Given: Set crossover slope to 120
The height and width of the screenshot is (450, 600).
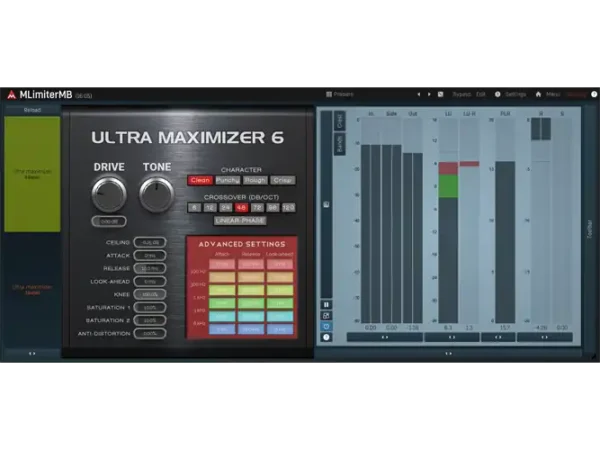Looking at the screenshot, I should [x=289, y=208].
